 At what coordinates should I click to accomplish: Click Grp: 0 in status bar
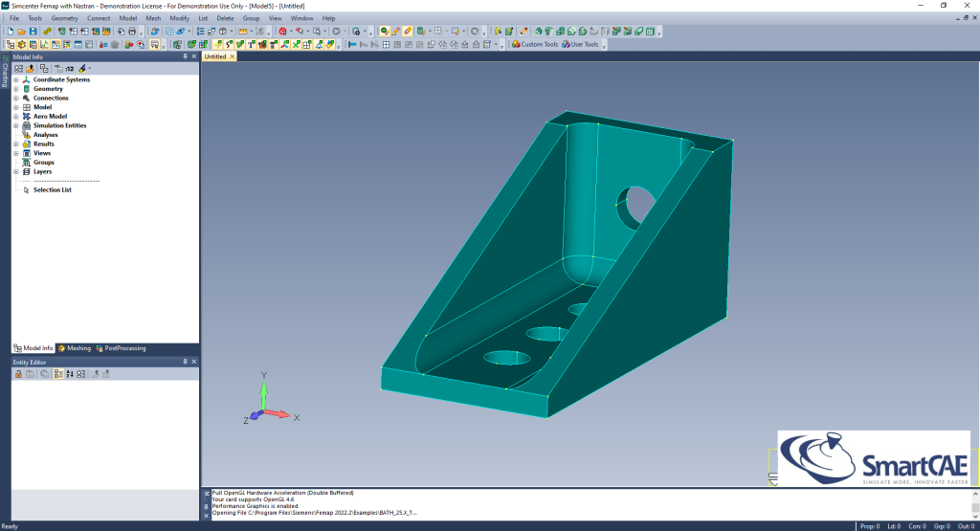coord(941,526)
